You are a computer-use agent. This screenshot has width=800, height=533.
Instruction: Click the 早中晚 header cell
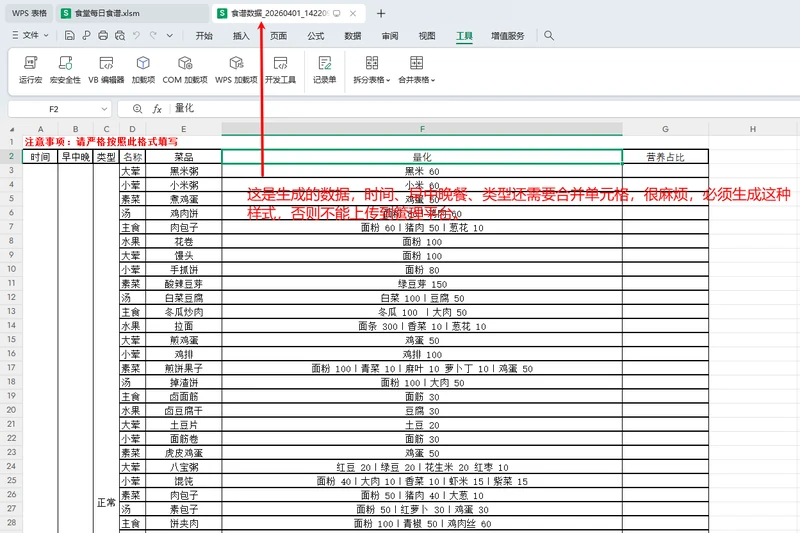point(76,157)
